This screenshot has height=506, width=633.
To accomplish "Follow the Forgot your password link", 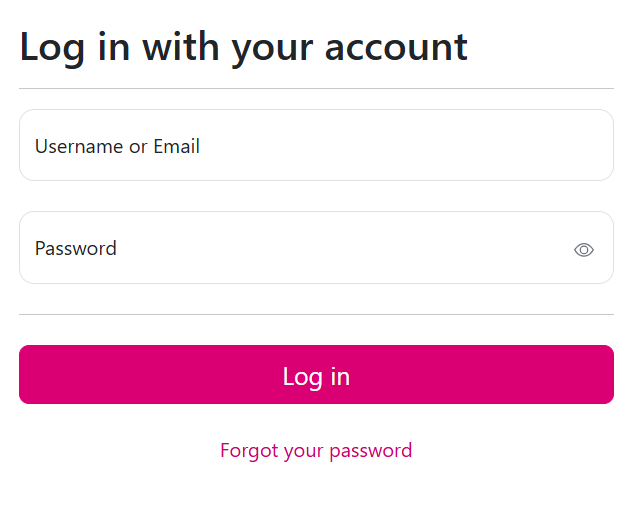I will [316, 450].
